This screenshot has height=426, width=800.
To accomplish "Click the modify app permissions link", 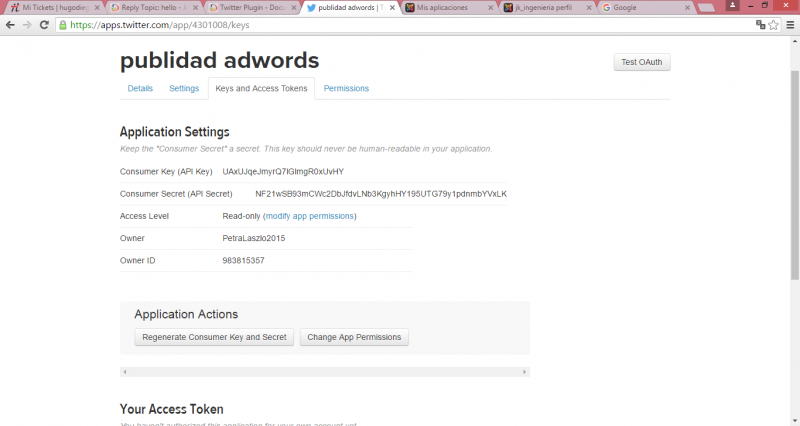I will [x=310, y=216].
